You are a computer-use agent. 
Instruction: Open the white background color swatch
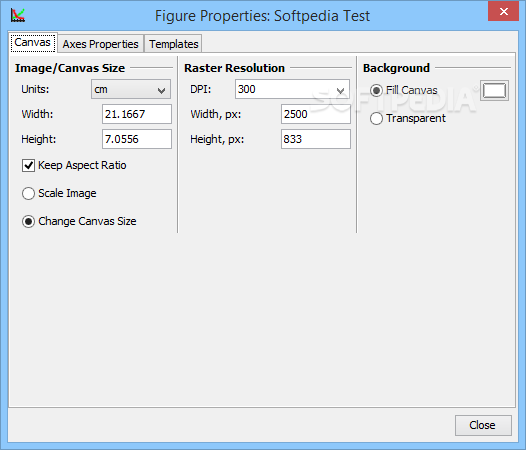click(x=494, y=91)
